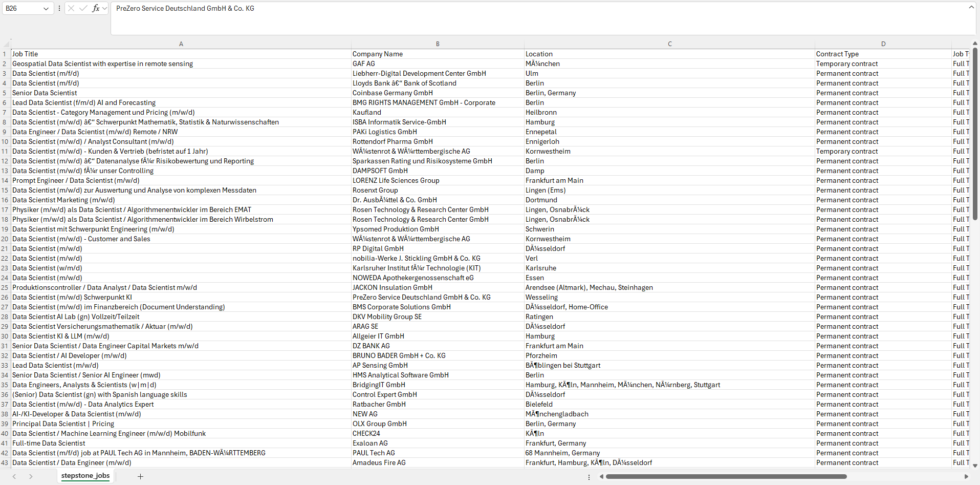Select the Job Title header cell

181,54
